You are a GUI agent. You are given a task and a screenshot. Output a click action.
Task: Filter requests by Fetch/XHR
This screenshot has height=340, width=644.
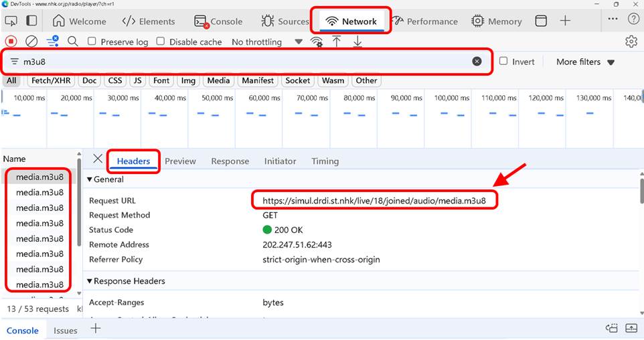51,80
